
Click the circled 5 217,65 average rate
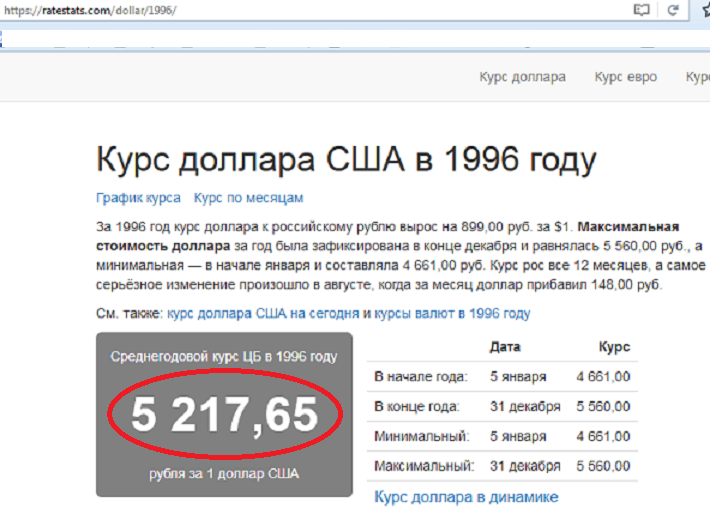[x=224, y=415]
